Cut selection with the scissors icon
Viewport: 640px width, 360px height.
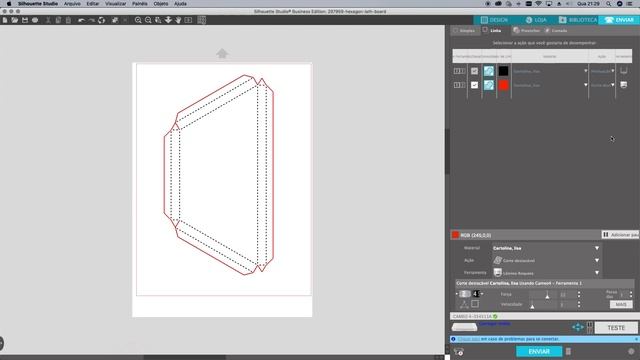48,20
